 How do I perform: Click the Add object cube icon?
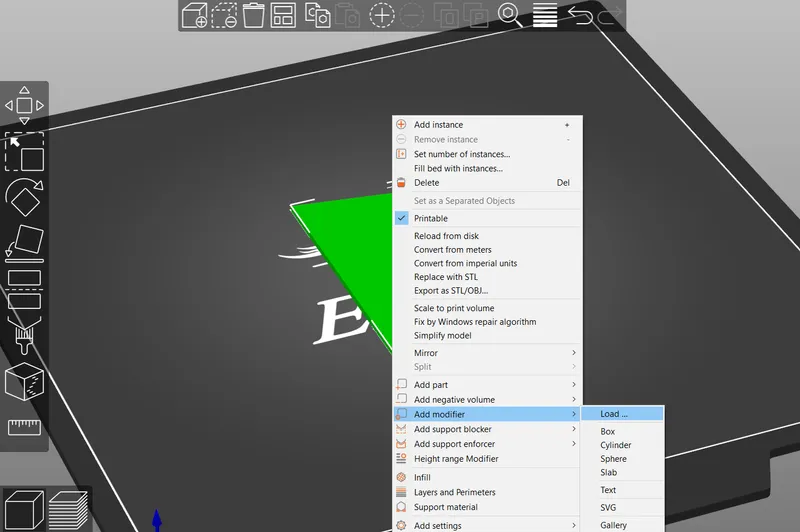pyautogui.click(x=194, y=15)
